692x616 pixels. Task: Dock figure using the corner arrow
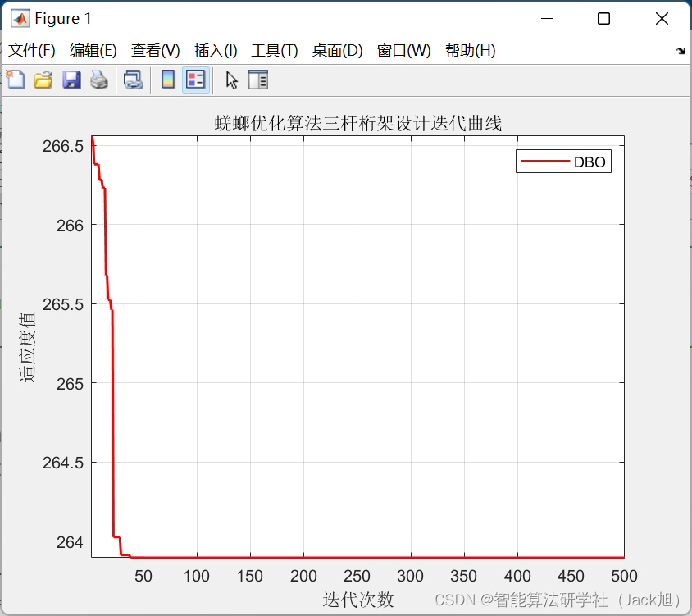tap(681, 51)
